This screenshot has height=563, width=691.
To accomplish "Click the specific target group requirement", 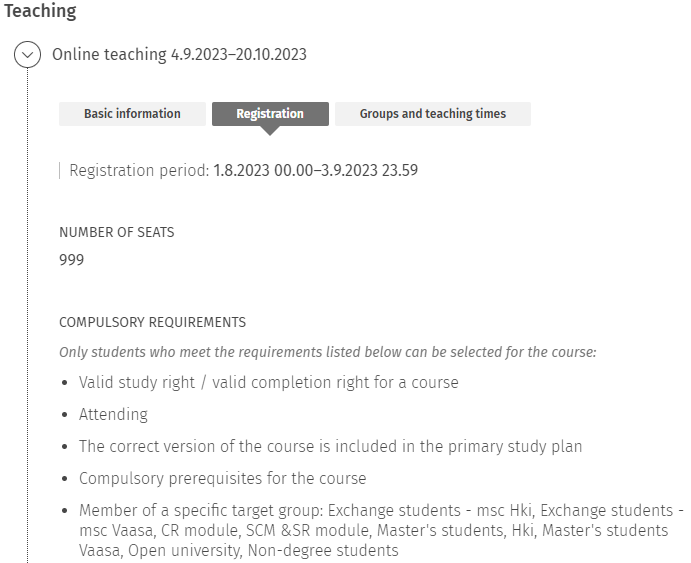I will [x=373, y=530].
